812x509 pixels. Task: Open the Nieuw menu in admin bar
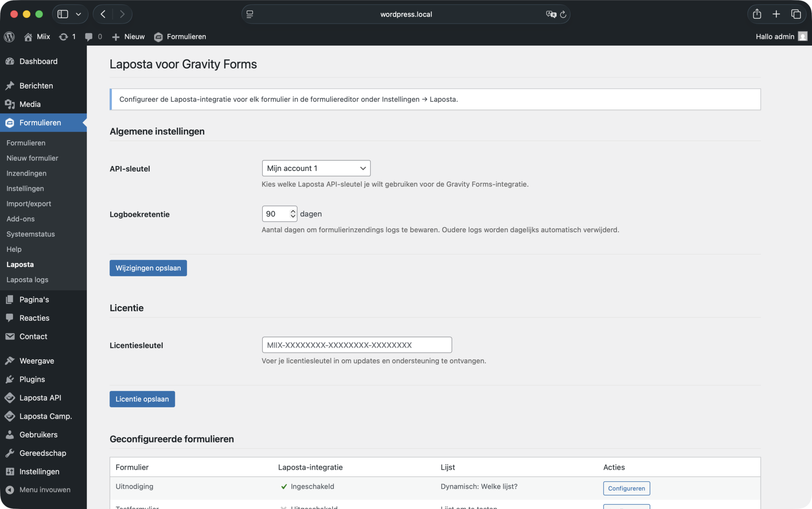point(128,36)
